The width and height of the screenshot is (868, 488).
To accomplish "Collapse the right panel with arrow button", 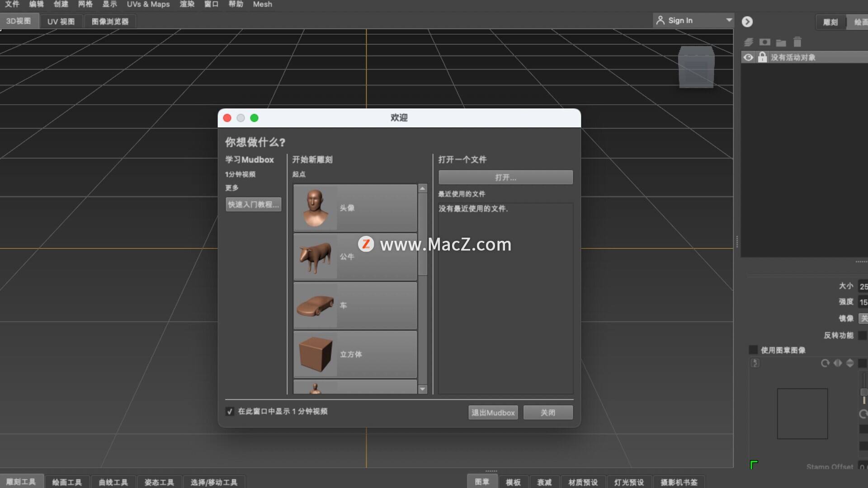I will coord(747,22).
